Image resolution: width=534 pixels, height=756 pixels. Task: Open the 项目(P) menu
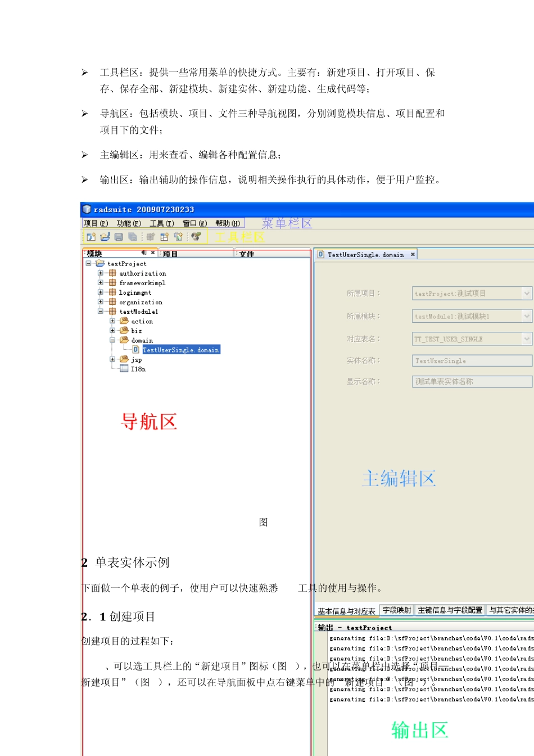pyautogui.click(x=96, y=223)
